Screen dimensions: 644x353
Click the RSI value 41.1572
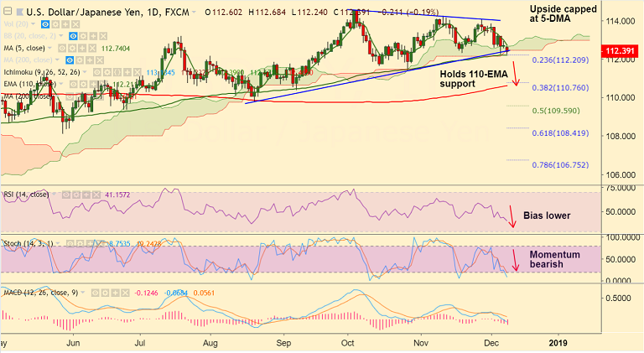(118, 195)
